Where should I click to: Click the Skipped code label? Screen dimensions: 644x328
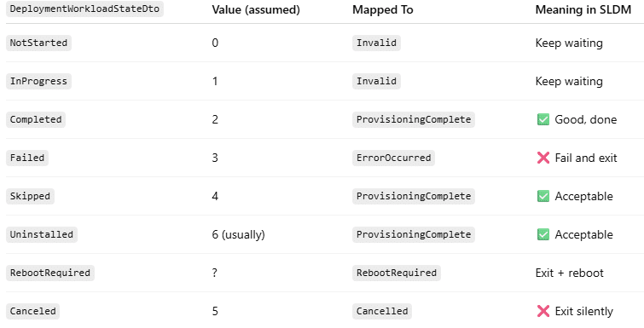(30, 196)
